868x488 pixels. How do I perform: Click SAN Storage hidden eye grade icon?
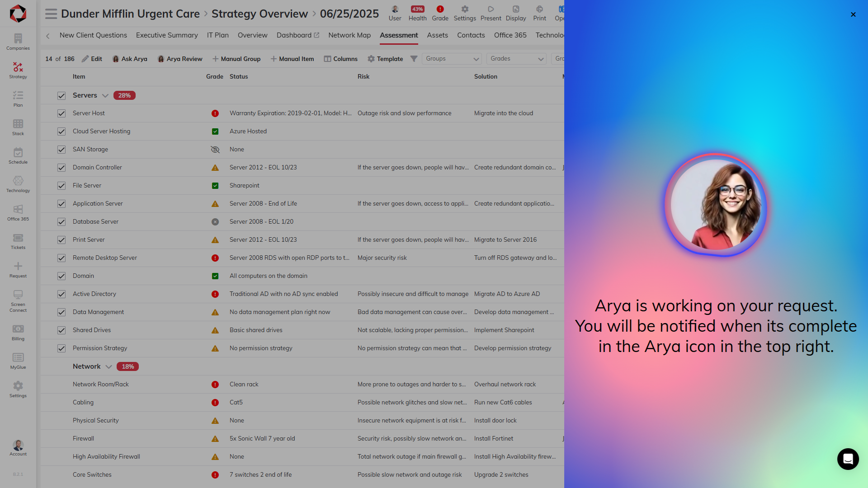pos(215,150)
